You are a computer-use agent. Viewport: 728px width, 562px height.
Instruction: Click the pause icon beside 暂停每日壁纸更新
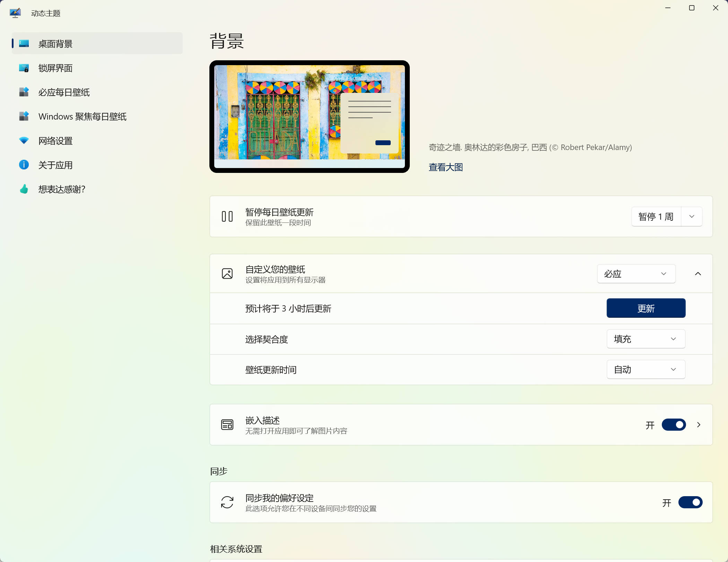(x=227, y=217)
